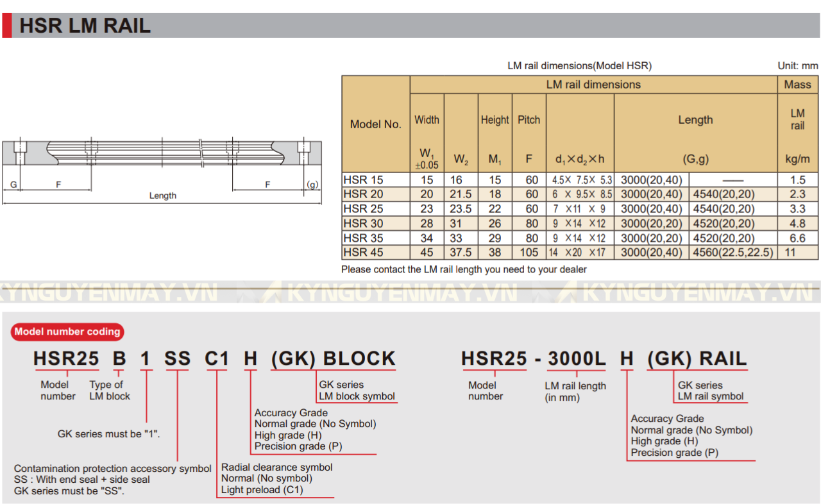Click "High grade (H)" under the BLOCK code
This screenshot has width=821, height=504.
(x=289, y=435)
